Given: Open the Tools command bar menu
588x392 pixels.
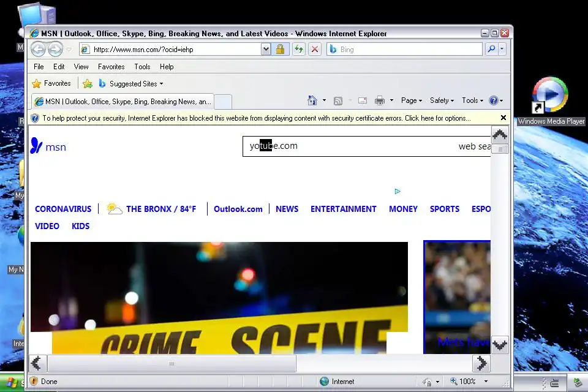Looking at the screenshot, I should (472, 100).
